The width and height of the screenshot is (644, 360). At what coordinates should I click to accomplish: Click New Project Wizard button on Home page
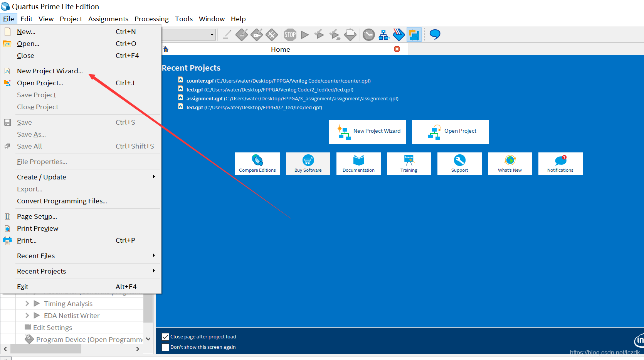pyautogui.click(x=367, y=132)
